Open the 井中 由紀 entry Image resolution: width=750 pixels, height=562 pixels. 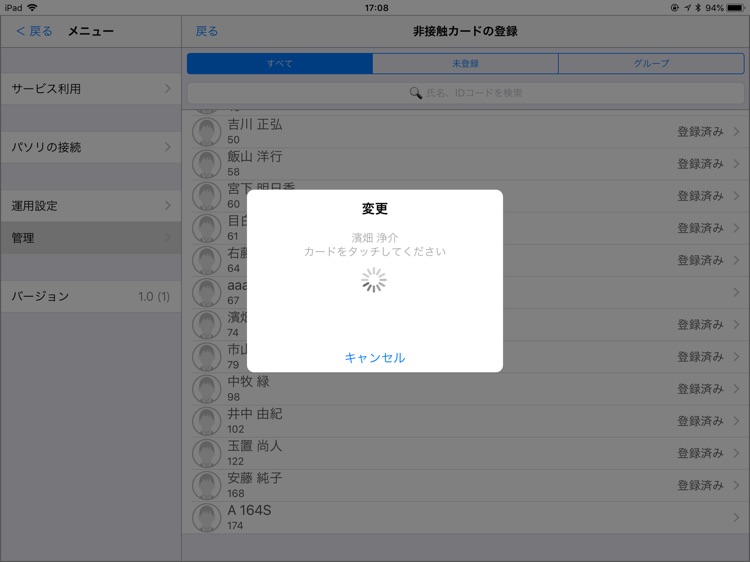tap(465, 421)
